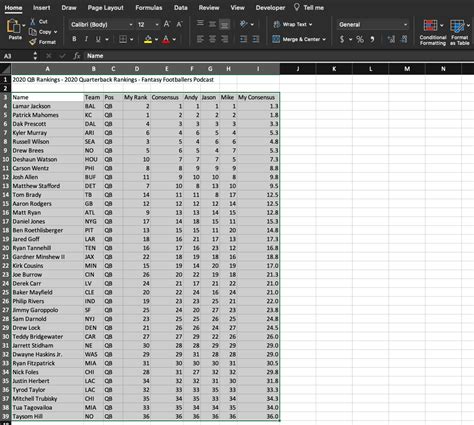Open the Review tab

(x=209, y=8)
